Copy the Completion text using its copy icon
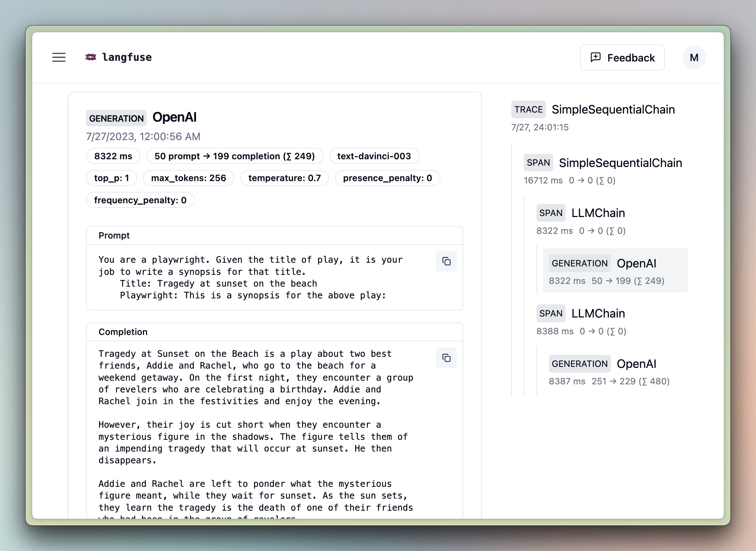This screenshot has height=551, width=756. click(x=446, y=358)
